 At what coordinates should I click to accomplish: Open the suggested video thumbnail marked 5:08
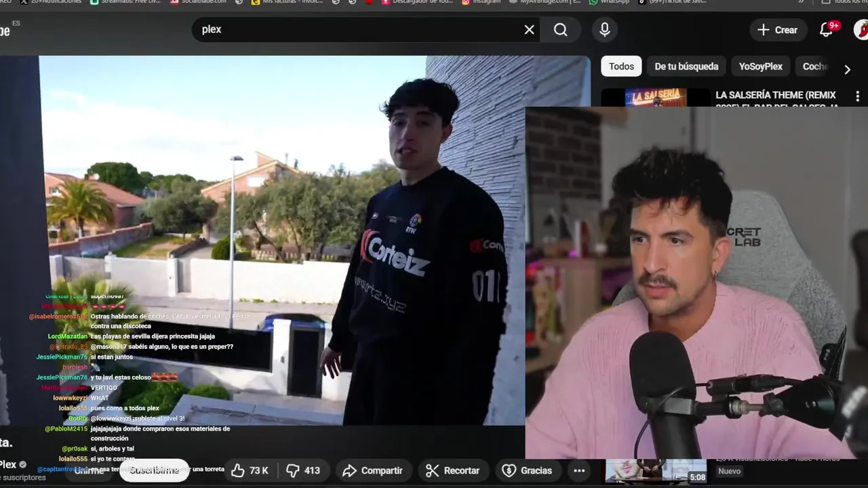tap(656, 470)
